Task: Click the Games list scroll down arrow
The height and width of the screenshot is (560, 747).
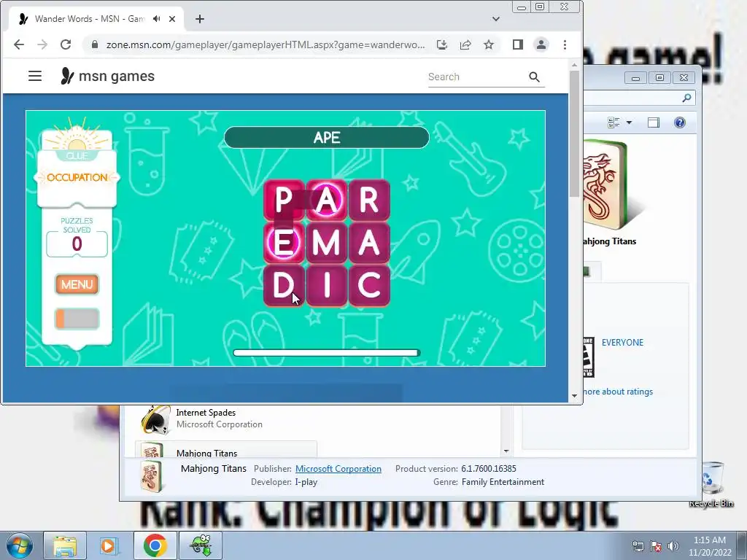Action: click(506, 451)
